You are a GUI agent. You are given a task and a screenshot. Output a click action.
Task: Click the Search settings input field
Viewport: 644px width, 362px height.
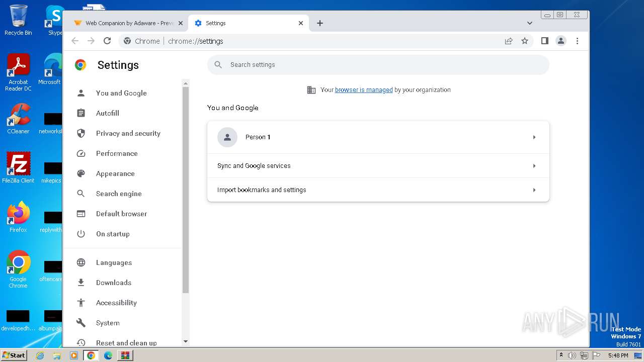pyautogui.click(x=378, y=65)
